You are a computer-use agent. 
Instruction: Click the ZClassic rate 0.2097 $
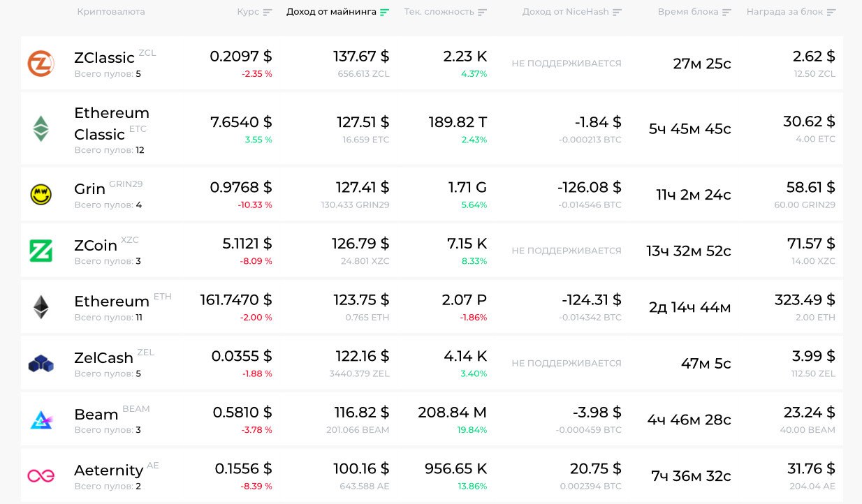coord(241,56)
